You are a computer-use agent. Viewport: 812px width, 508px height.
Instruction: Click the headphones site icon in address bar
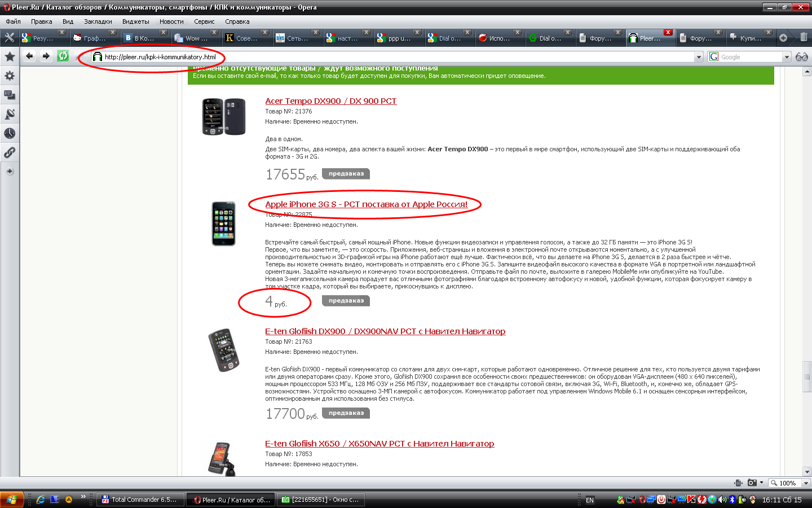tap(98, 57)
